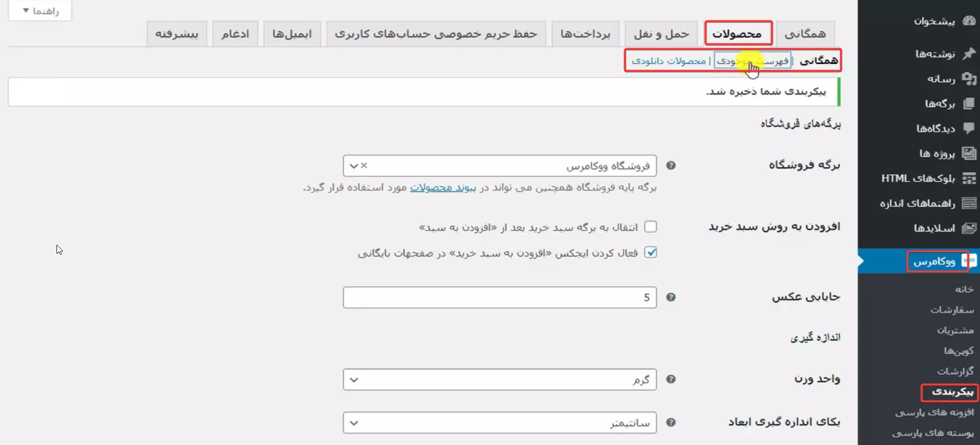Screen dimensions: 980x445
Task: Open the shop page (فروشگاه ووکامرس) dropdown
Action: (x=500, y=165)
